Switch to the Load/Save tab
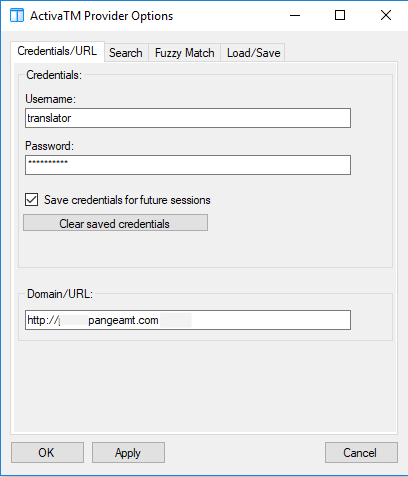The width and height of the screenshot is (408, 477). pyautogui.click(x=253, y=53)
